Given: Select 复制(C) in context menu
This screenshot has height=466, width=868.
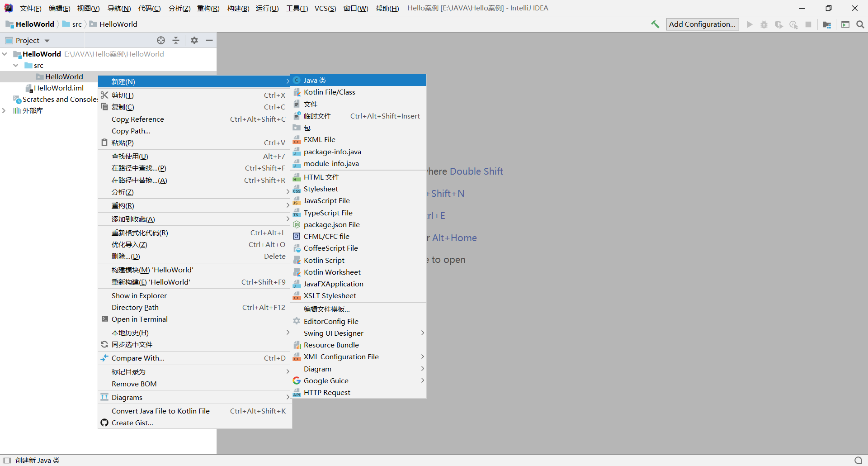Looking at the screenshot, I should tap(195, 107).
